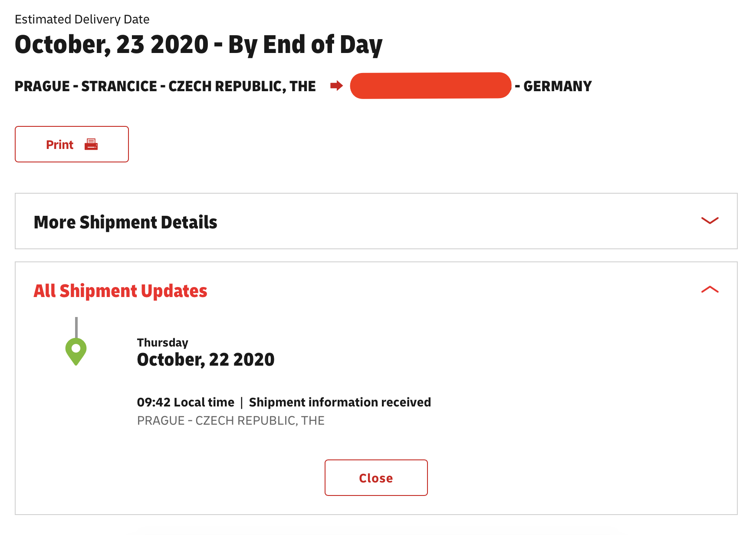Click the 09:42 Local time entry
The height and width of the screenshot is (535, 756).
point(186,402)
